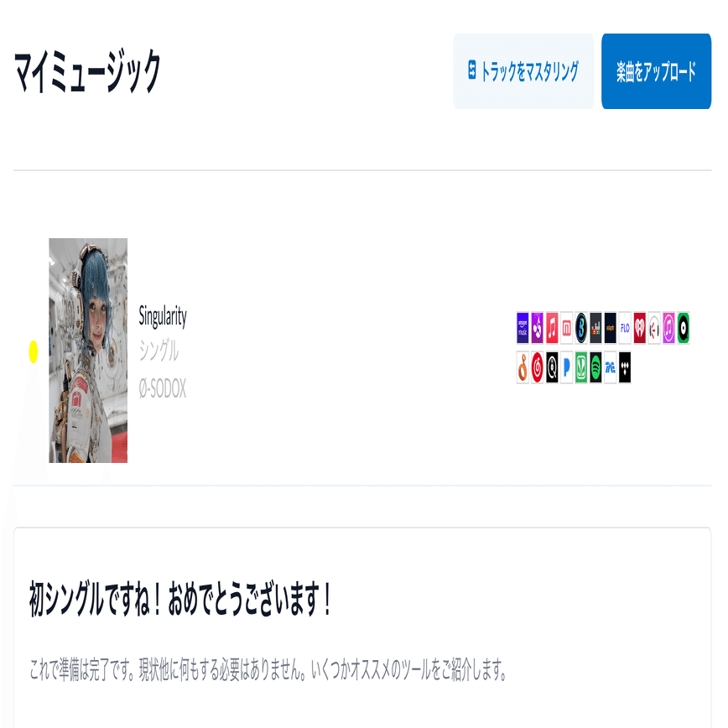
Task: Click the yellow status dot beside Singularity
Action: coord(34,351)
